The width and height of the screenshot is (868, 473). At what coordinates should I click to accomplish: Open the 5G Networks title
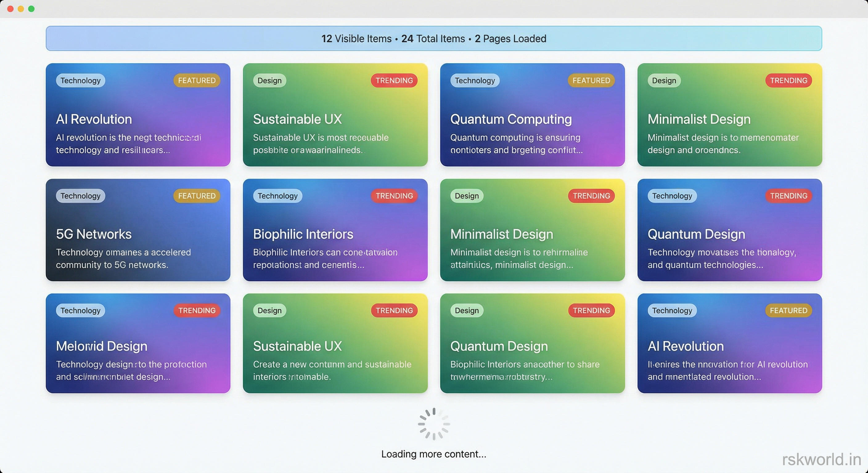[x=94, y=234]
